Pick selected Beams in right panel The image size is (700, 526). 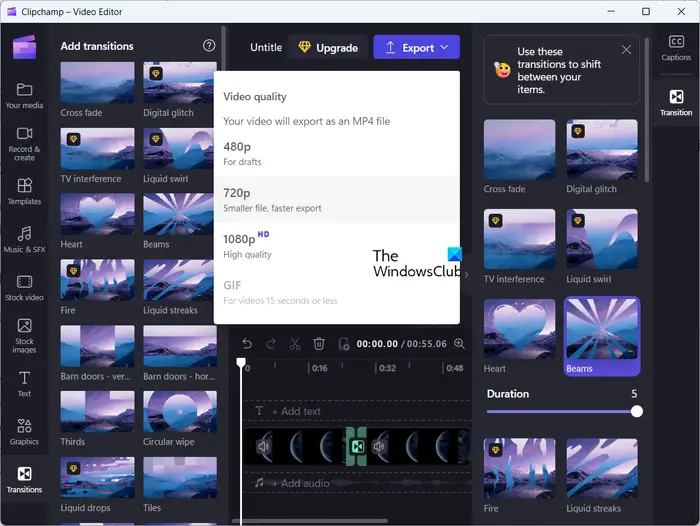tap(602, 336)
